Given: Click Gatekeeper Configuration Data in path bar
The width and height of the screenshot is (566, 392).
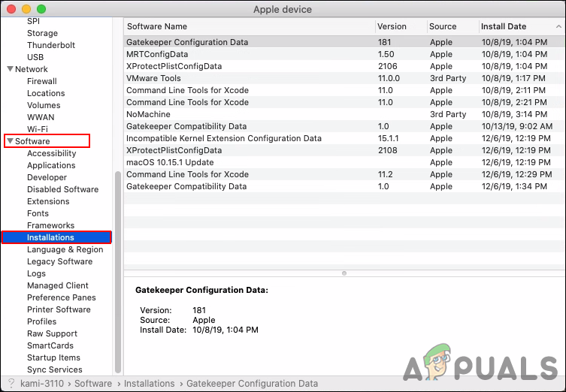Looking at the screenshot, I should pos(252,383).
